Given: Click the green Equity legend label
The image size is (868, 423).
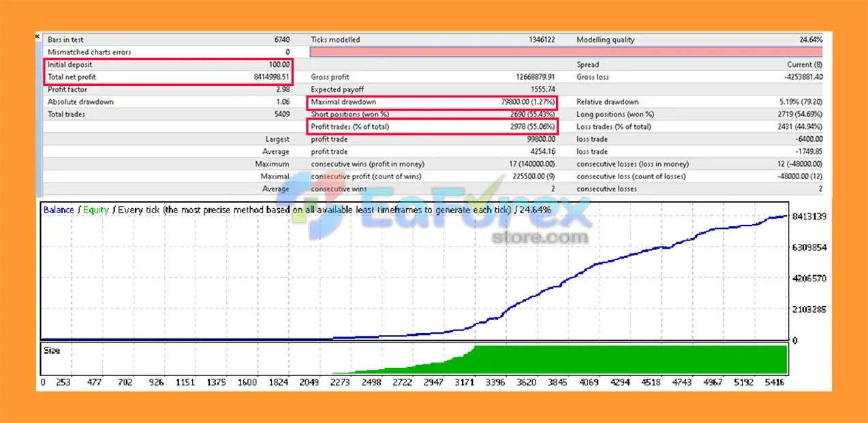Looking at the screenshot, I should (95, 210).
